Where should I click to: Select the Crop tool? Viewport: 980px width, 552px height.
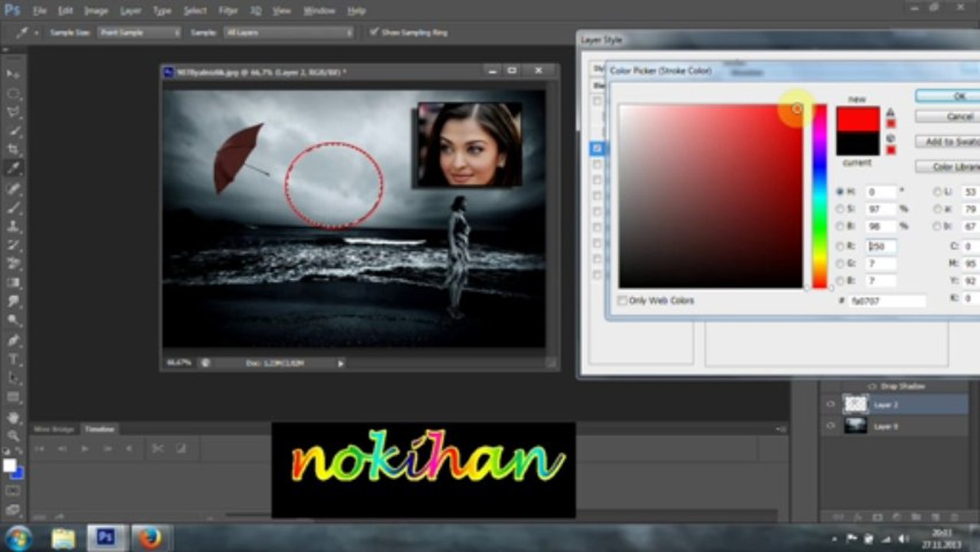coord(13,149)
